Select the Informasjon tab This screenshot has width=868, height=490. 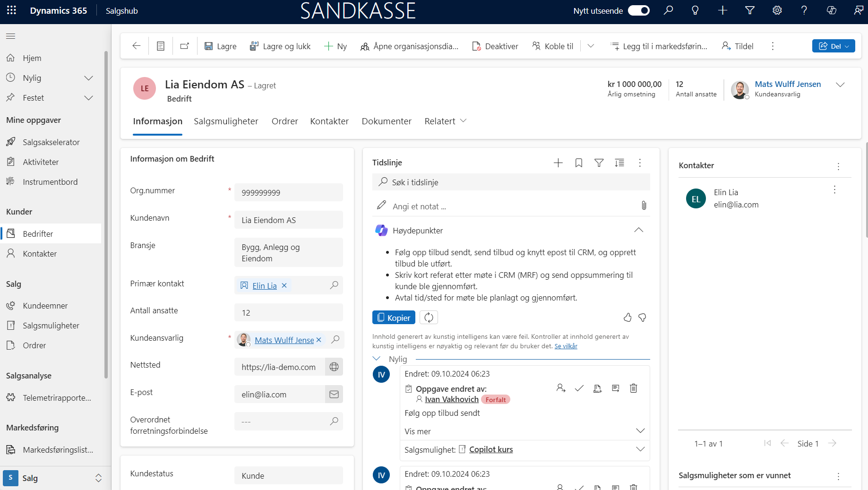click(x=157, y=121)
